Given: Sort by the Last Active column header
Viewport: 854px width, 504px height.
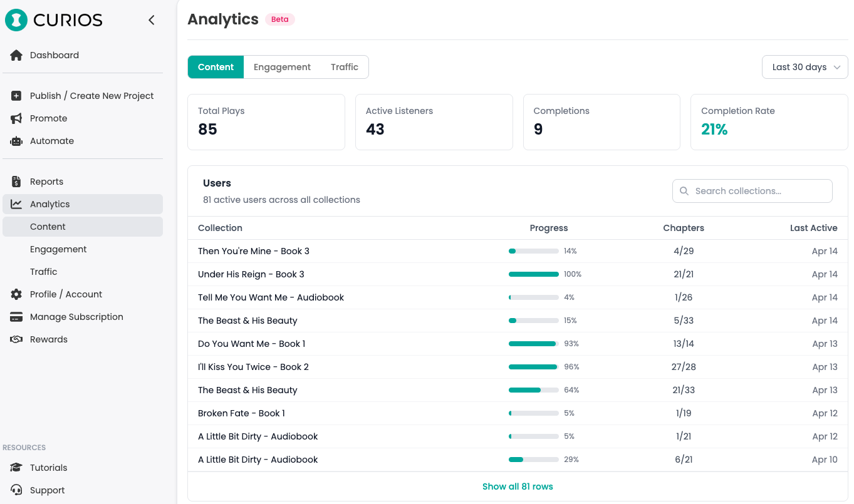Looking at the screenshot, I should [813, 228].
